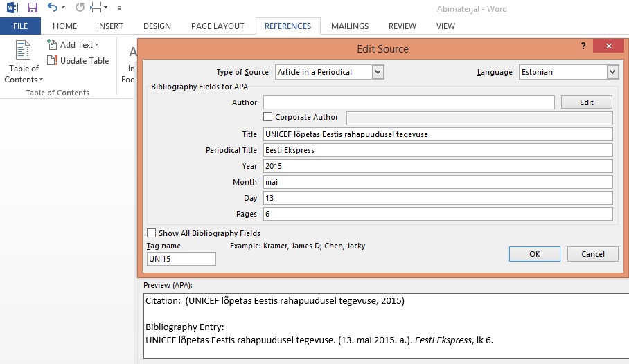Enable the Corporate Author checkbox
Viewport: 629px width, 364px height.
267,117
